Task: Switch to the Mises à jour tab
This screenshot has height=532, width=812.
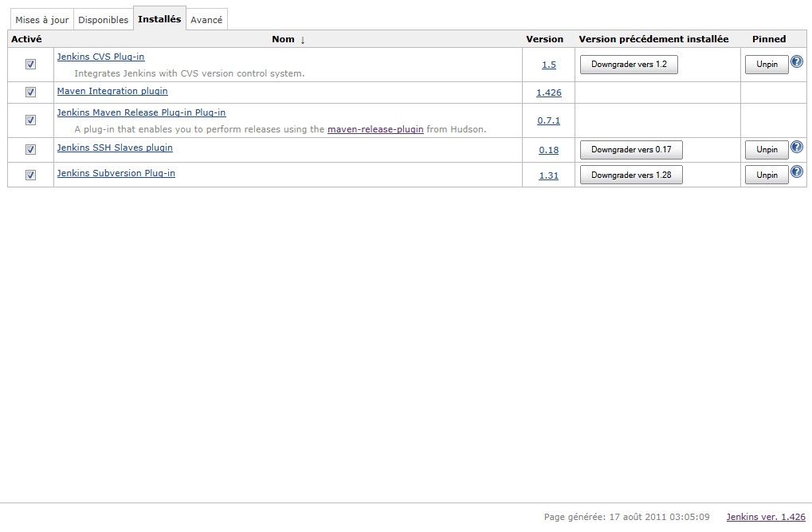Action: [x=42, y=20]
